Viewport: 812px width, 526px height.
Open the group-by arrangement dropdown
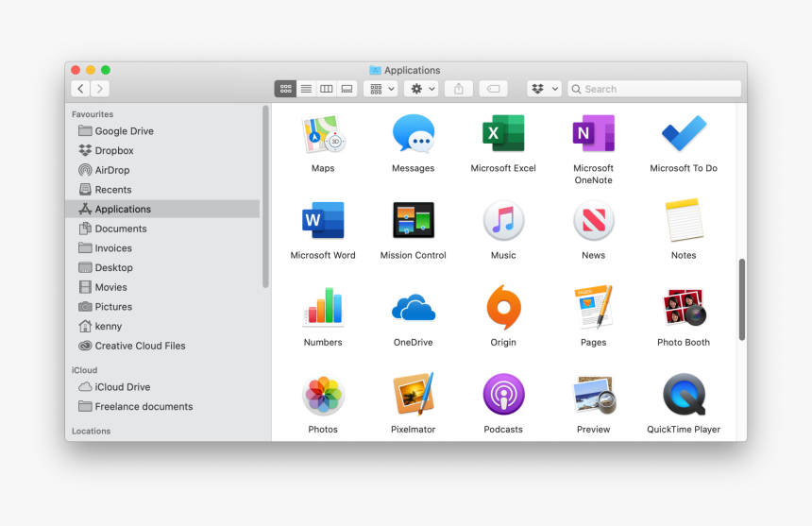[381, 89]
